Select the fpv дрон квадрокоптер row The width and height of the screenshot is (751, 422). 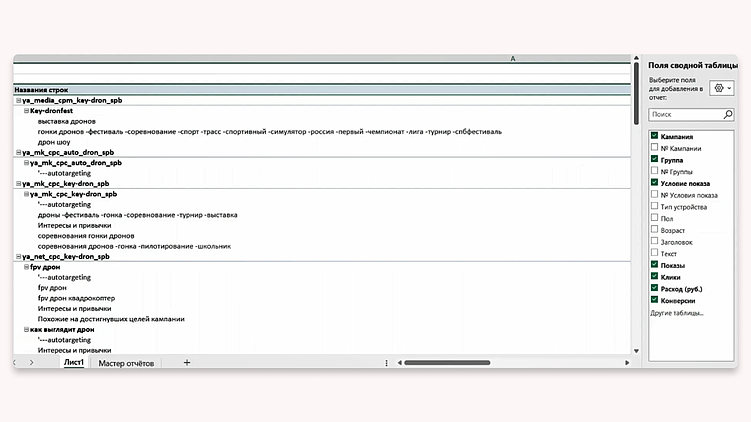coord(322,298)
